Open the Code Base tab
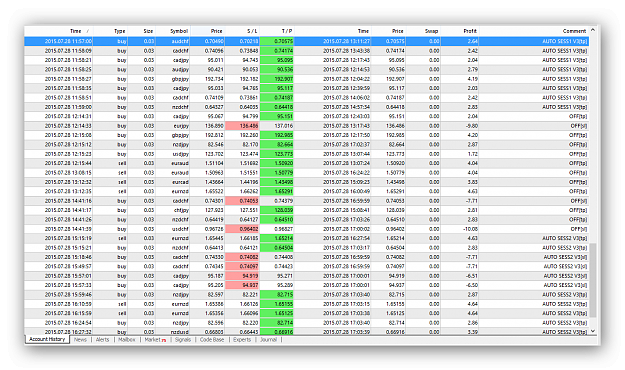The height and width of the screenshot is (370, 625). tap(212, 340)
